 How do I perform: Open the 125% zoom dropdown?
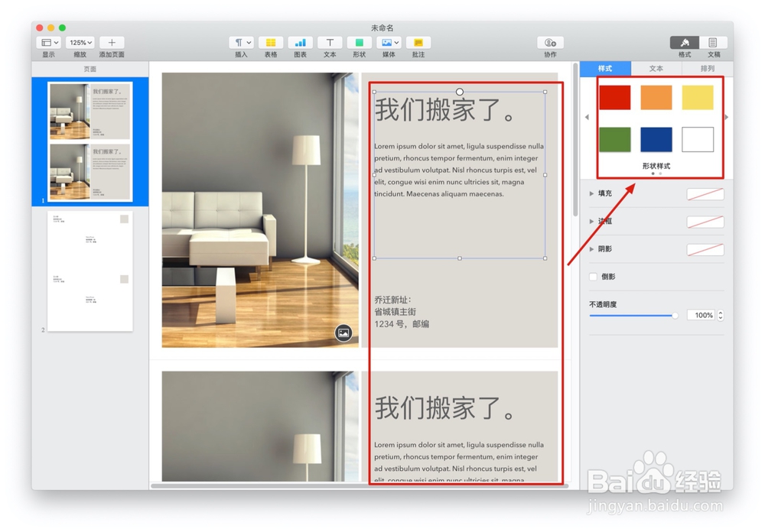[80, 43]
